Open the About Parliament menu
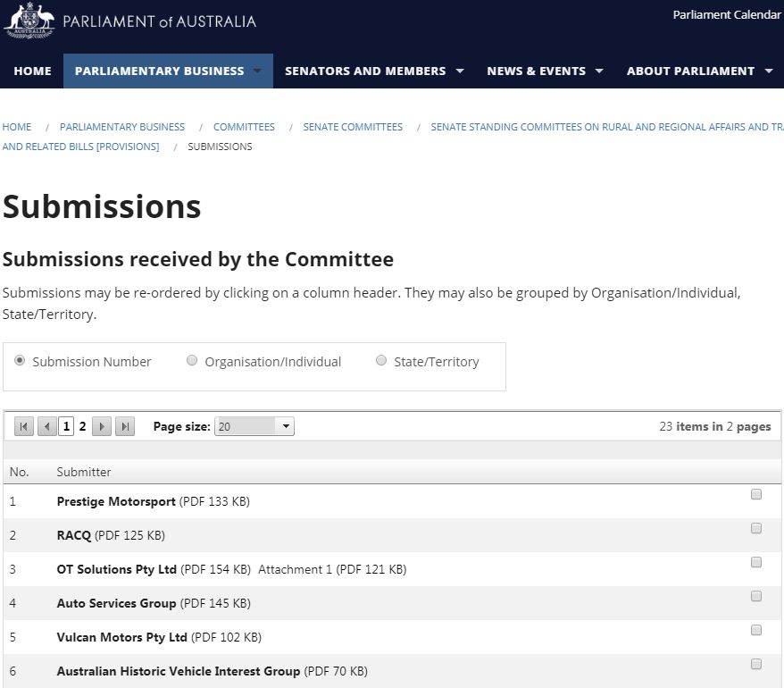This screenshot has width=784, height=688. point(690,71)
